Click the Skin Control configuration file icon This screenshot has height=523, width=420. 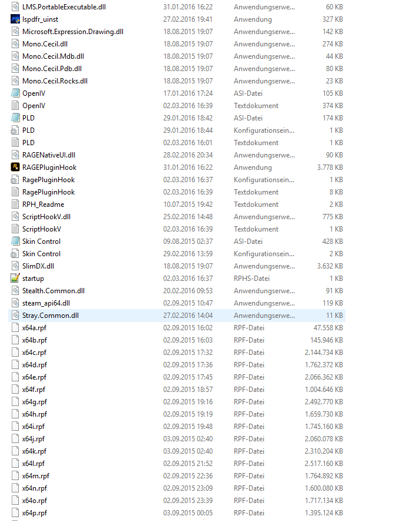pyautogui.click(x=14, y=254)
